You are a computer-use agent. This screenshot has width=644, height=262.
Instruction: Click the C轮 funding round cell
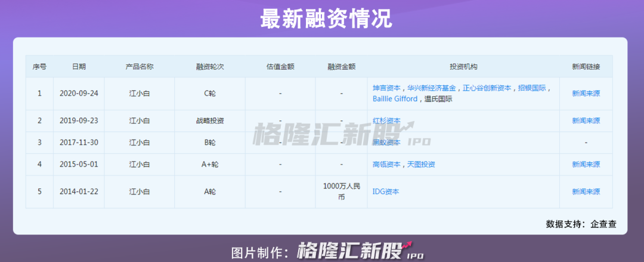[x=210, y=93]
